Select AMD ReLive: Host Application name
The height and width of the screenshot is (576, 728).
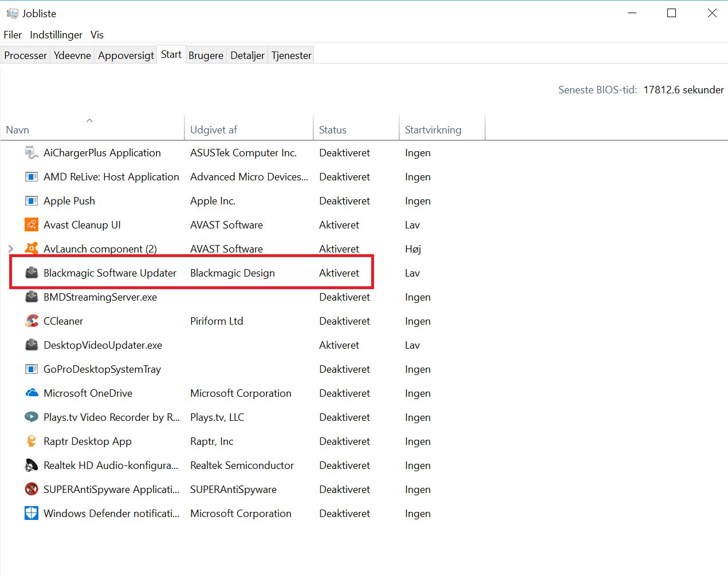pos(111,177)
